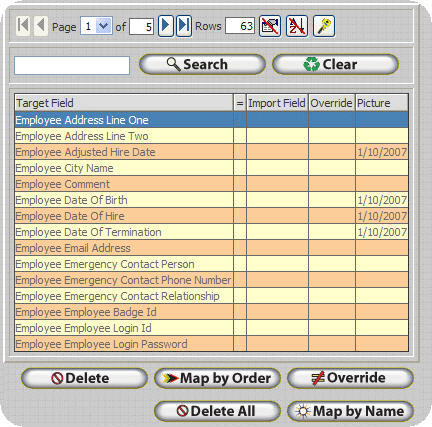432x427 pixels.
Task: Click the Override button at bottom
Action: pyautogui.click(x=350, y=378)
